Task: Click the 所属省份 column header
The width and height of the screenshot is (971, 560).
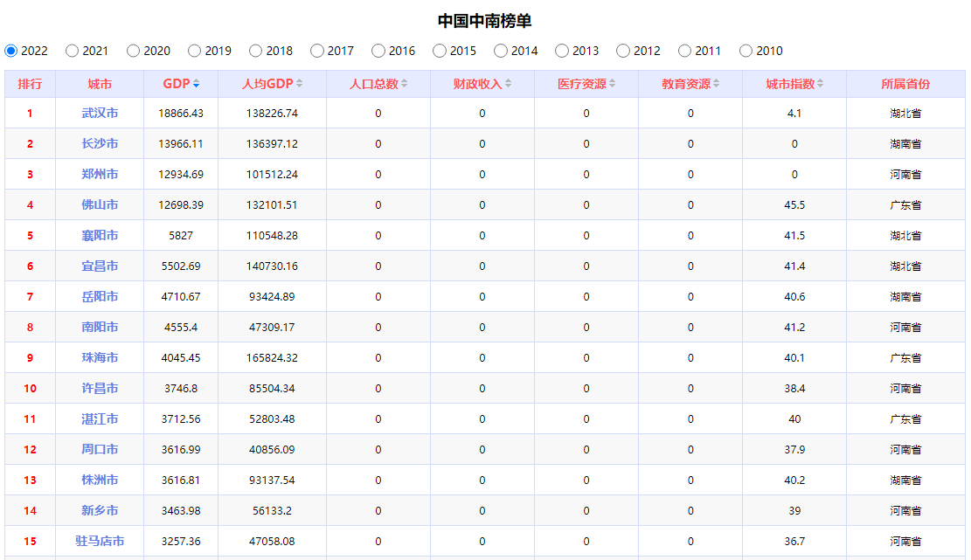Action: [905, 84]
